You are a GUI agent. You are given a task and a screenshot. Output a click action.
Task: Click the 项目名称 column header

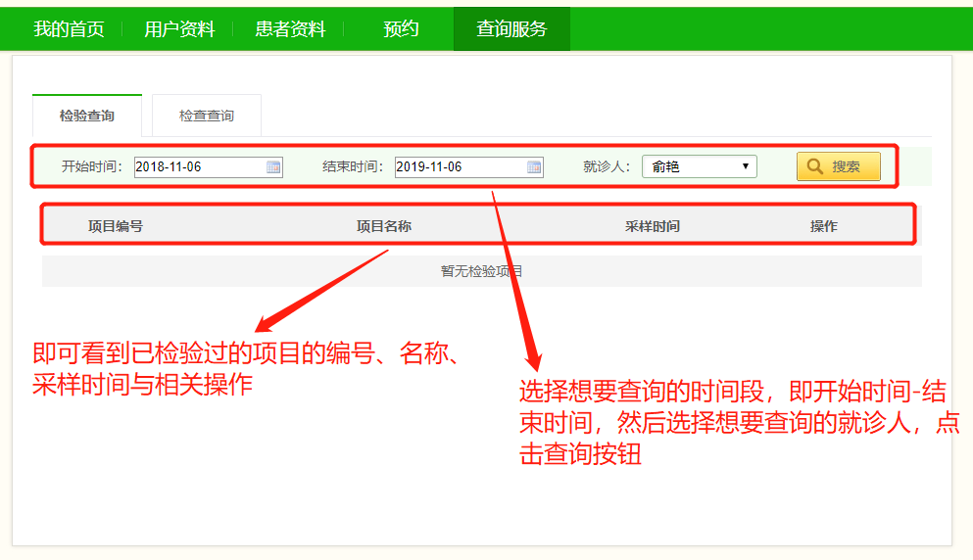384,226
